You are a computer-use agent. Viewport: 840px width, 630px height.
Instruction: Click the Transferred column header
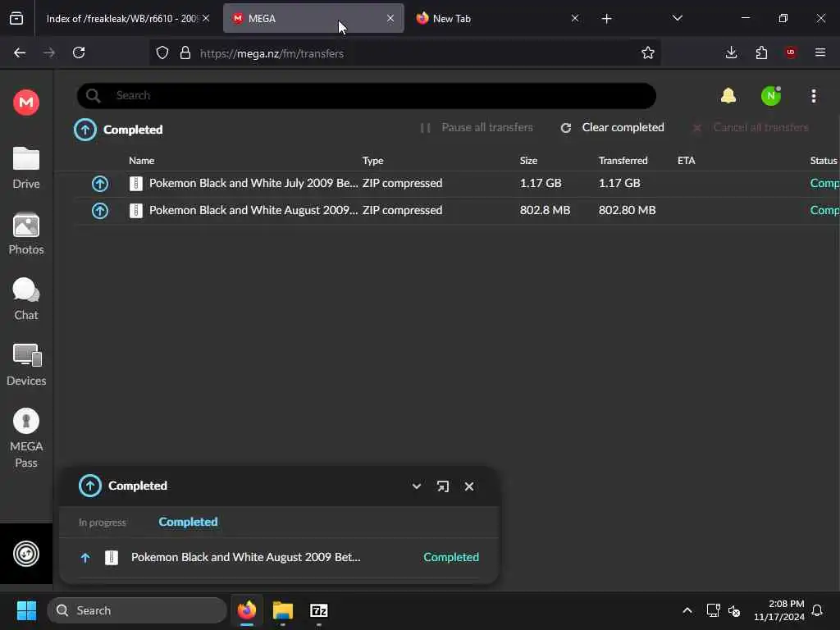click(x=623, y=160)
